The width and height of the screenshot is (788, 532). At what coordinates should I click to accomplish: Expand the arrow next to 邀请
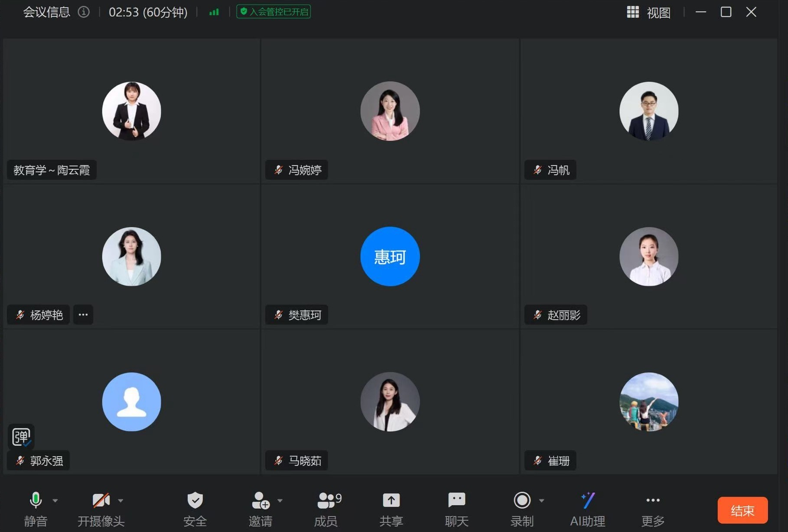point(280,501)
